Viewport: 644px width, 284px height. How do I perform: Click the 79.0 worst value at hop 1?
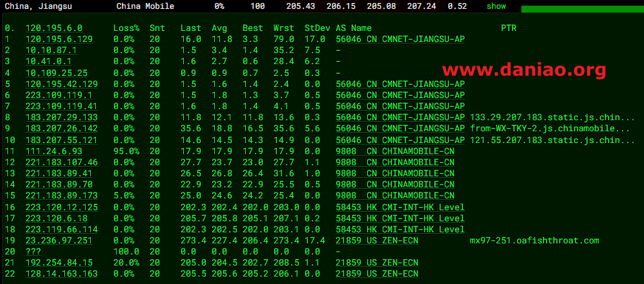[x=284, y=39]
